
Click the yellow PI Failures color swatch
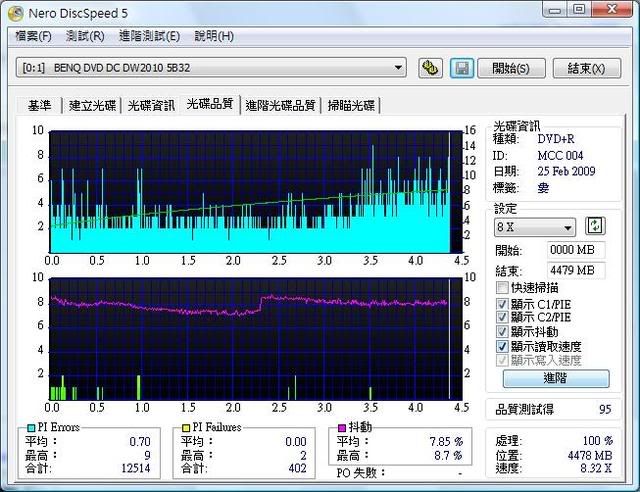click(x=186, y=427)
